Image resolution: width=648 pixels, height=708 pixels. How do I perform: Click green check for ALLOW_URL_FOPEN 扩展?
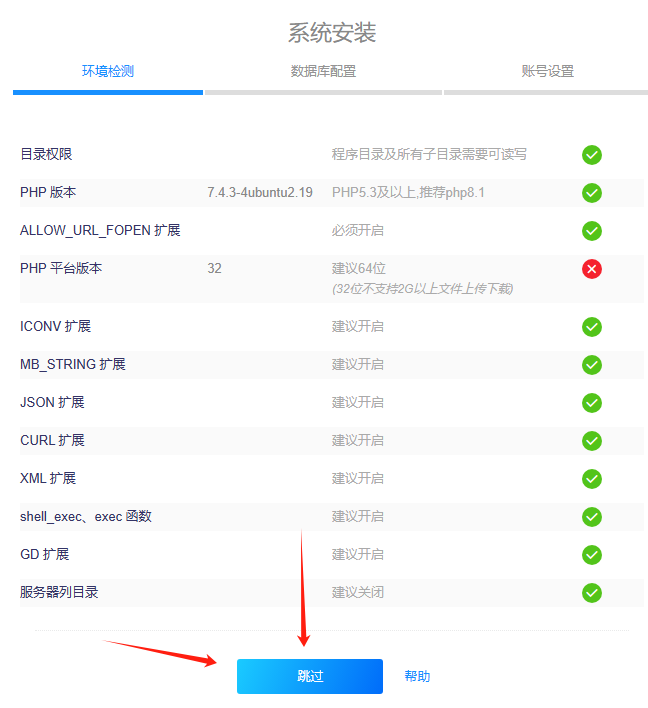click(x=592, y=231)
